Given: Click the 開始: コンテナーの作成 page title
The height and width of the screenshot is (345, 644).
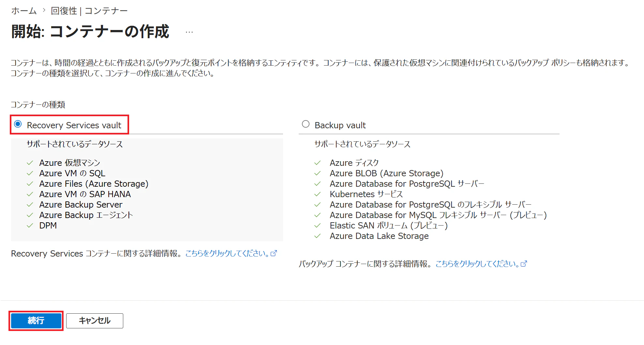Looking at the screenshot, I should coord(90,32).
